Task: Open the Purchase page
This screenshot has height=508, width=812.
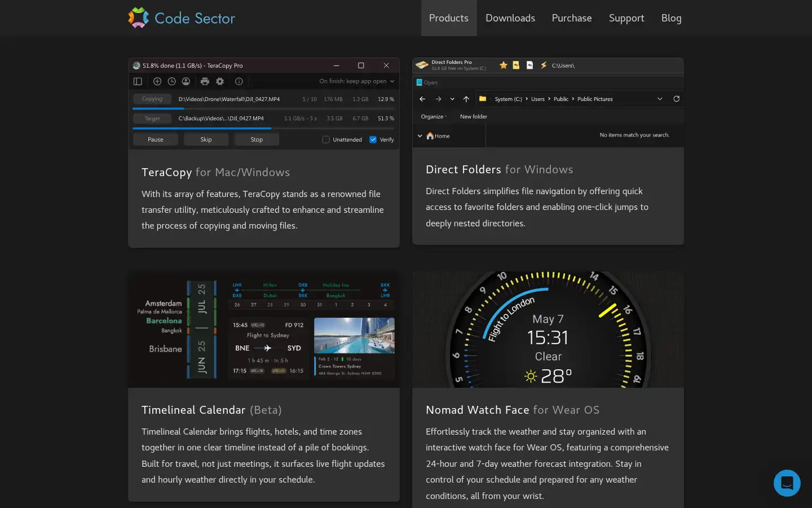Action: (x=572, y=18)
